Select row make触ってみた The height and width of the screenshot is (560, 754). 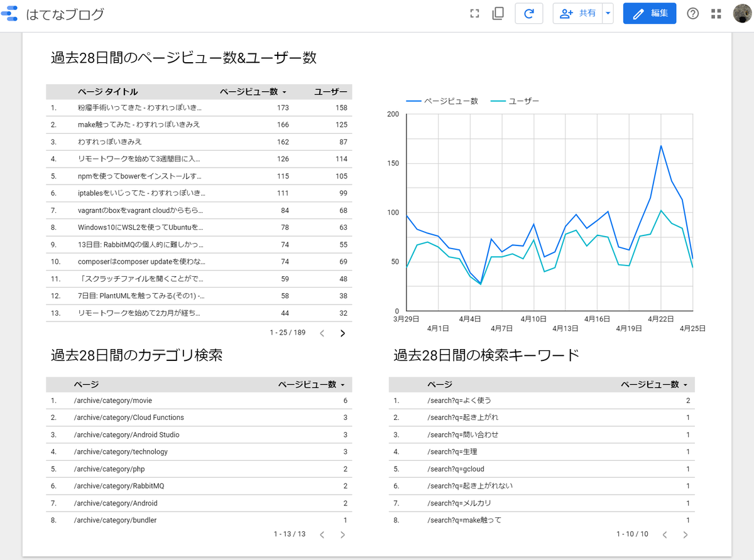(x=199, y=125)
